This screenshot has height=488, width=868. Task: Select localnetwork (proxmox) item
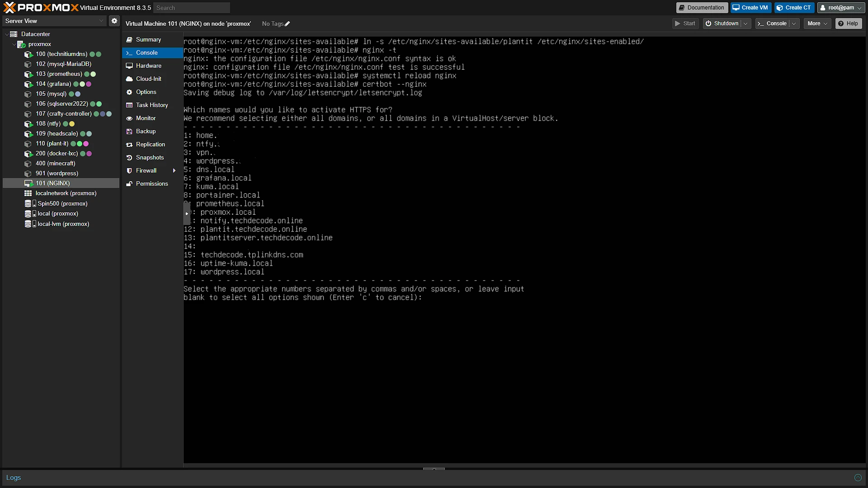[66, 193]
